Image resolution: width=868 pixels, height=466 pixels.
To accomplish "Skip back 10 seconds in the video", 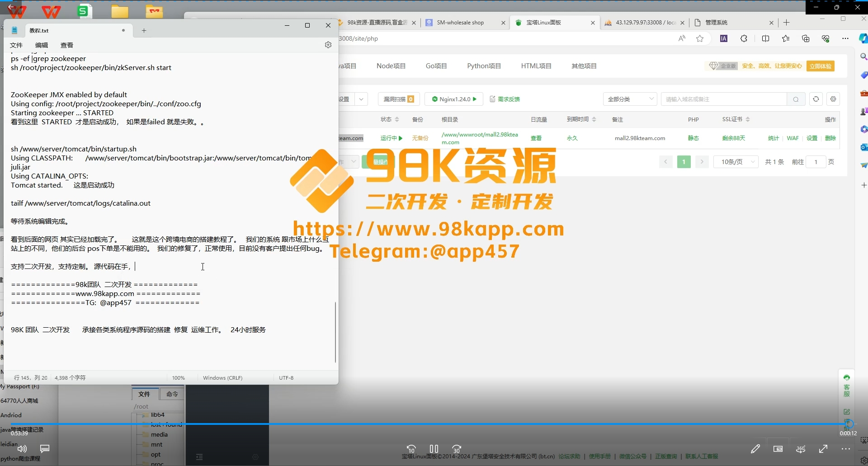I will coord(411,449).
